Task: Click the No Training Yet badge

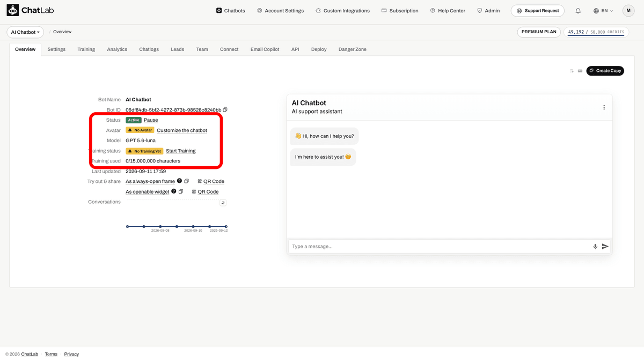Action: (144, 151)
